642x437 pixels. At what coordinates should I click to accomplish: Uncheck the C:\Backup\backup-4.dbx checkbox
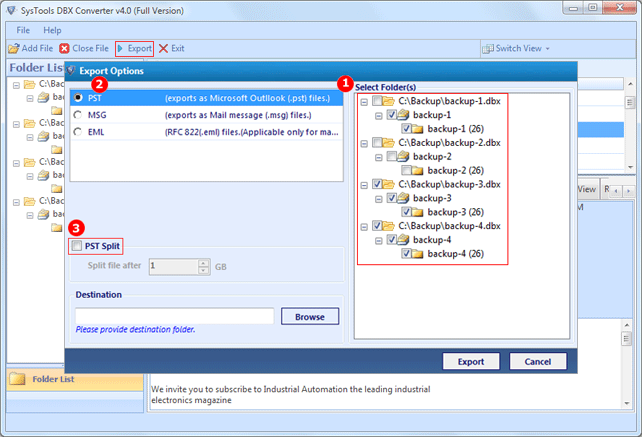click(x=377, y=226)
